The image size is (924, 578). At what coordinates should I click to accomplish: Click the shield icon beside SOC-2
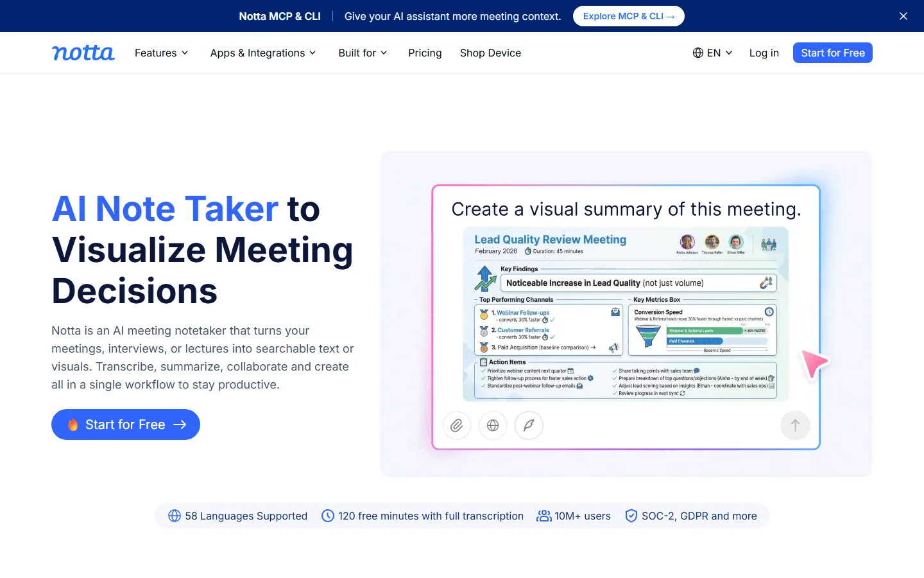click(x=631, y=516)
